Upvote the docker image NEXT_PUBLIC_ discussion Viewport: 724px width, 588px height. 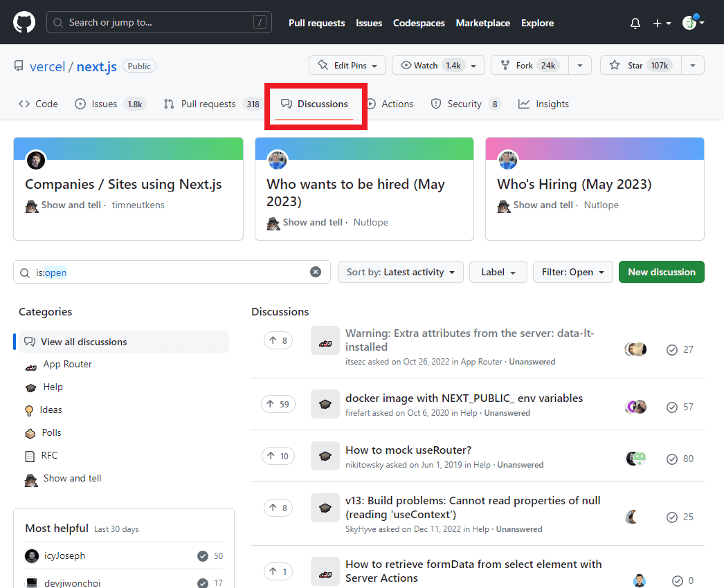(x=278, y=403)
